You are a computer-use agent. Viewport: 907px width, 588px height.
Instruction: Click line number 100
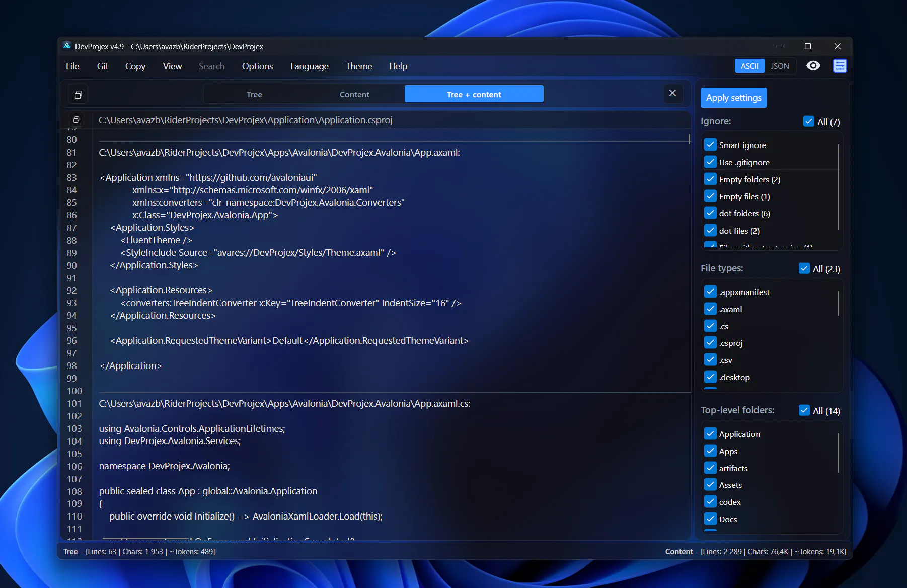pos(74,391)
